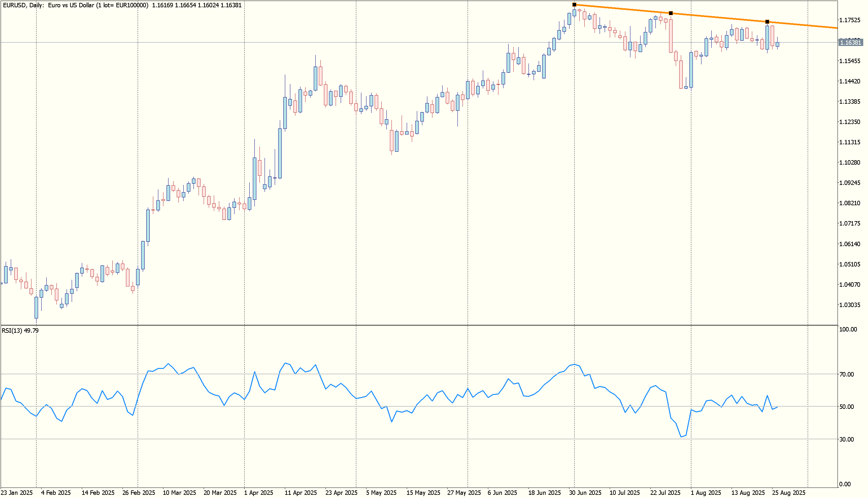Click the divider between price chart and RSI window

(x=411, y=325)
